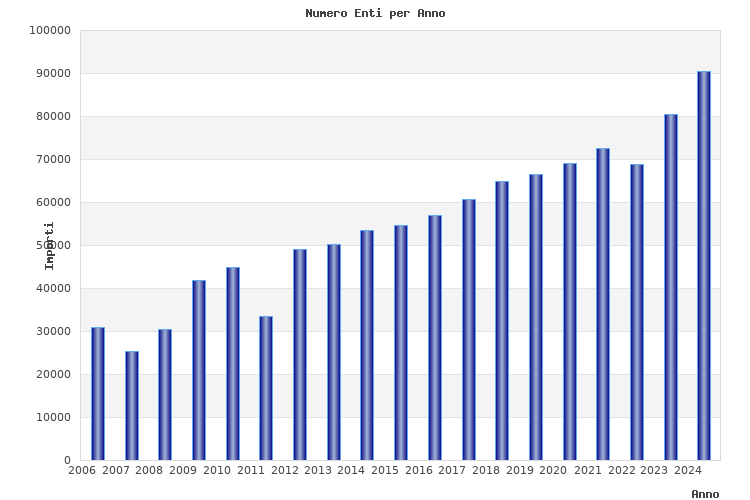This screenshot has width=750, height=500.
Task: Click the '60000' y-axis label
Action: pyautogui.click(x=53, y=202)
